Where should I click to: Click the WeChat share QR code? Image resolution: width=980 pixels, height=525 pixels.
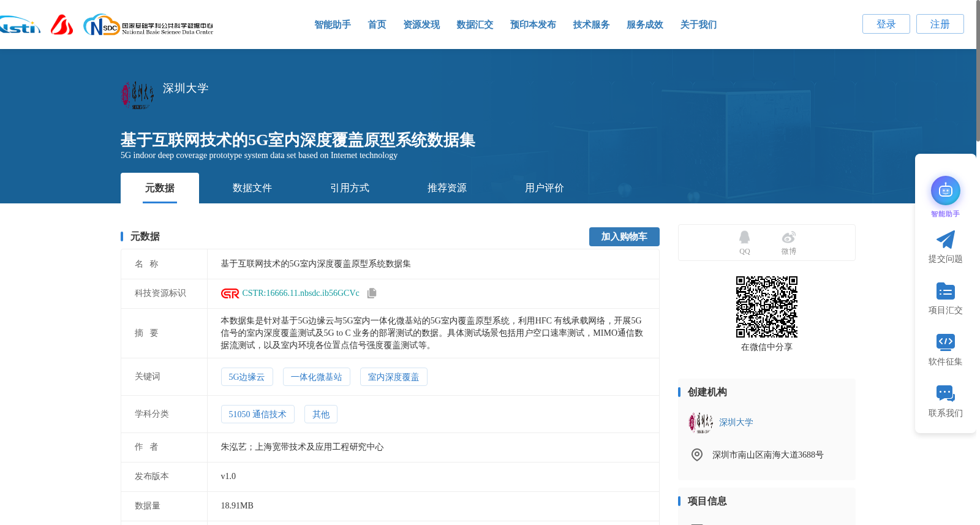(x=767, y=307)
